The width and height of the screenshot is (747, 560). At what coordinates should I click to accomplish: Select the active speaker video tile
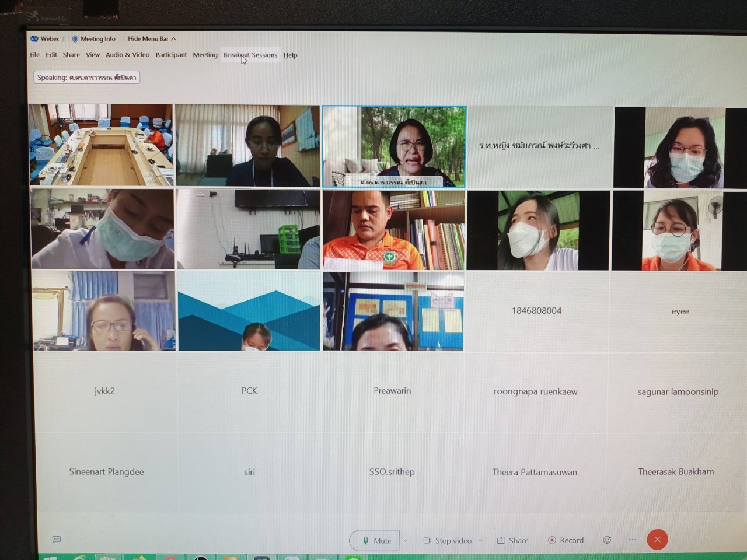pyautogui.click(x=394, y=146)
